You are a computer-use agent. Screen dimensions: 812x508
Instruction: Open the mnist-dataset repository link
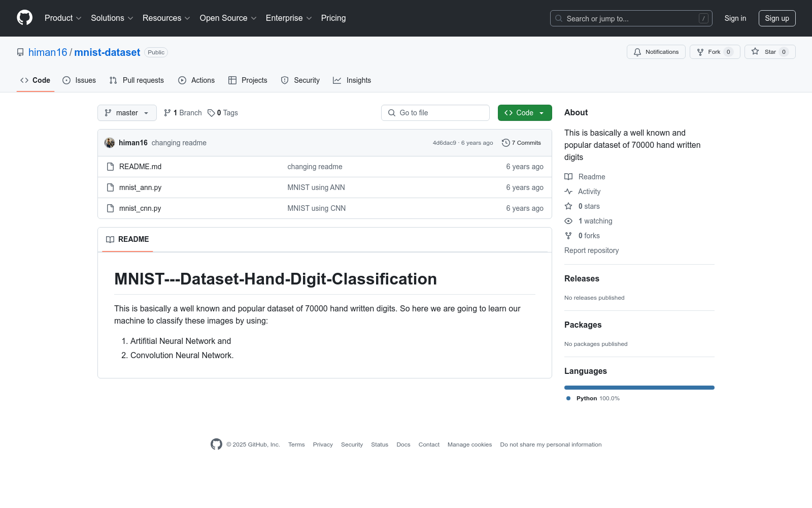click(107, 52)
